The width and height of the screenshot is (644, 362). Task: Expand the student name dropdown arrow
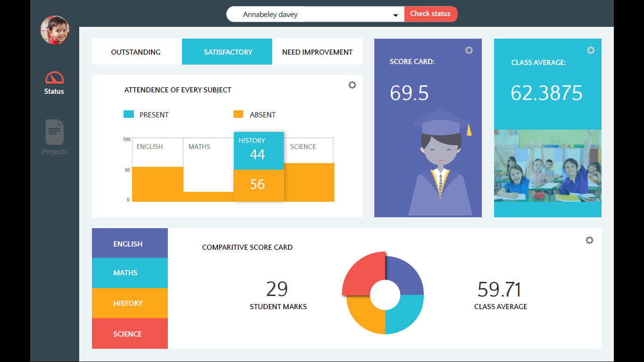(395, 16)
